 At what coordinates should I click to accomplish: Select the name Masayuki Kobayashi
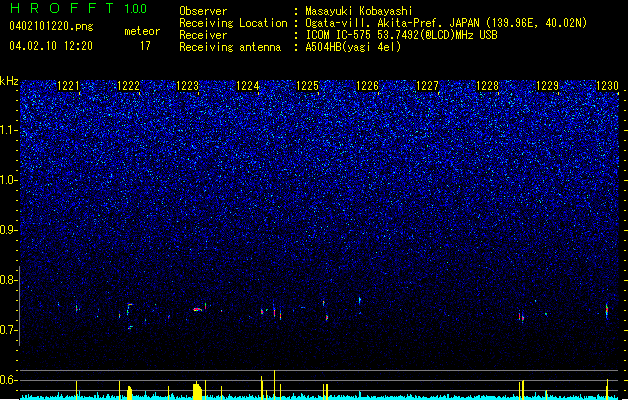[359, 11]
